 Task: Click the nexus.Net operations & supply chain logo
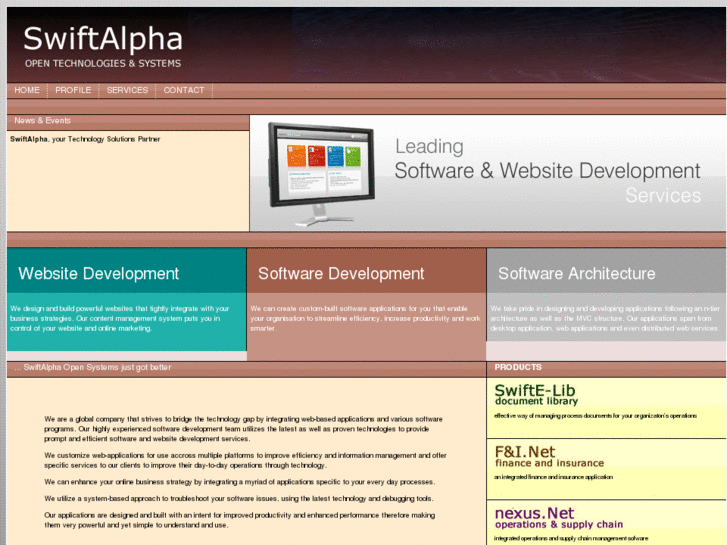(559, 518)
